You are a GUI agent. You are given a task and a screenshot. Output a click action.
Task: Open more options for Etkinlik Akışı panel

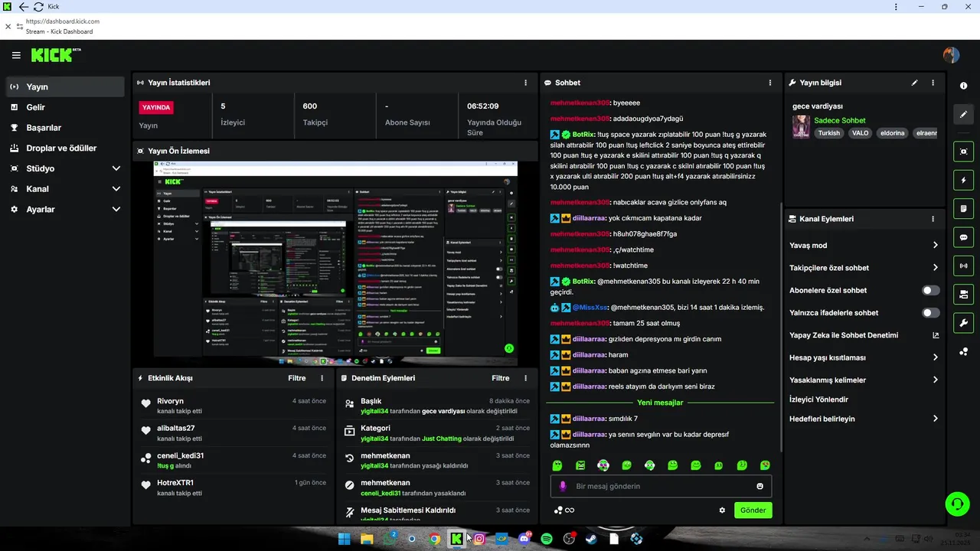coord(322,378)
